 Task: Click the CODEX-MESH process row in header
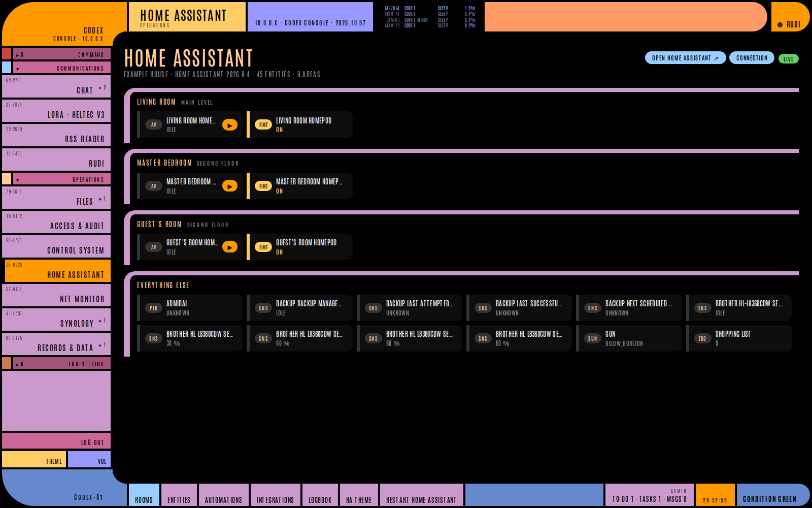(x=430, y=20)
